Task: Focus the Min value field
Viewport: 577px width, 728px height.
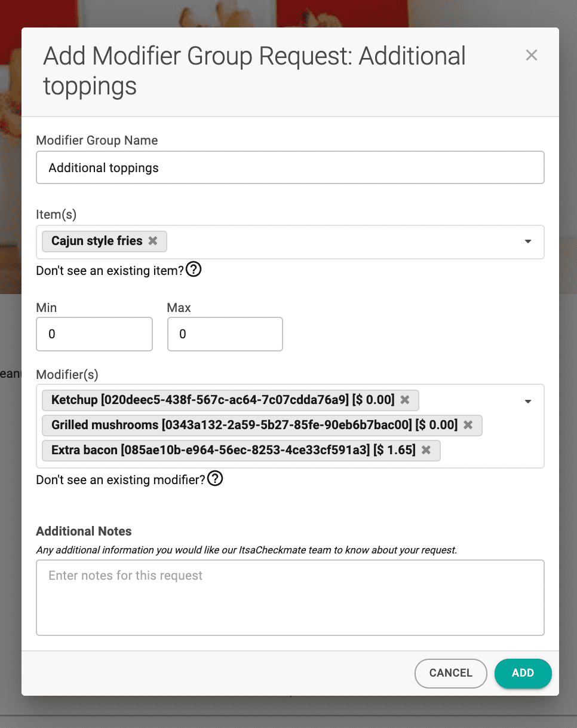Action: point(94,334)
